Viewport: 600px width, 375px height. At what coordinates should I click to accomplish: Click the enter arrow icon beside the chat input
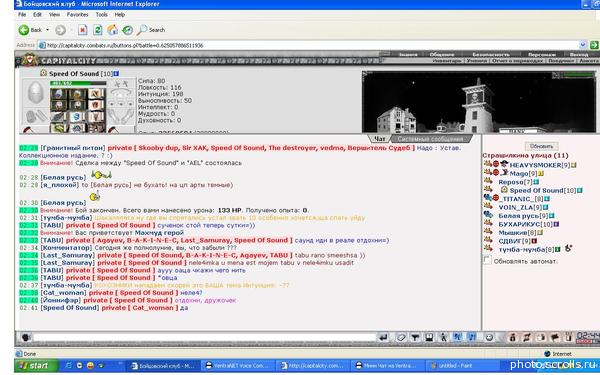[x=383, y=337]
